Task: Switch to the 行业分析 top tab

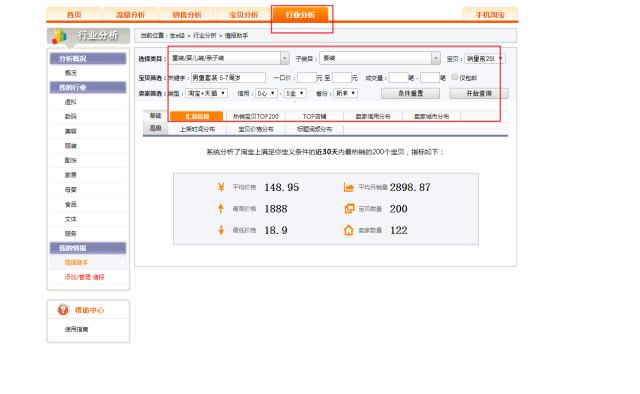Action: tap(300, 15)
